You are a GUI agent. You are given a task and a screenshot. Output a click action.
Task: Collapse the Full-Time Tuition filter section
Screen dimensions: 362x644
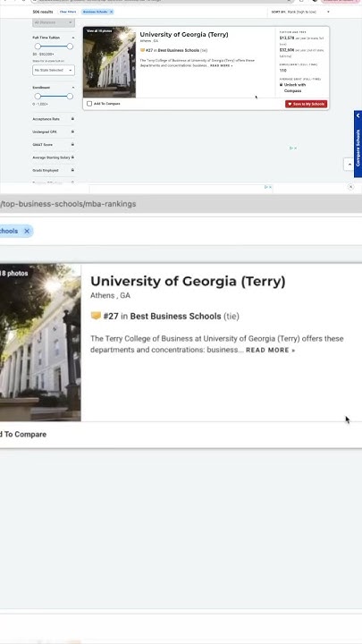point(73,38)
